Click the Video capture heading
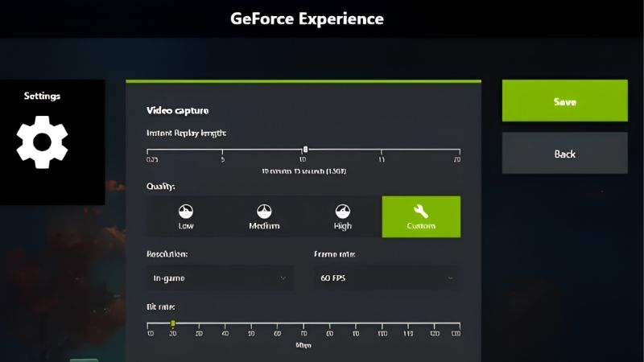This screenshot has width=644, height=362. tap(177, 110)
